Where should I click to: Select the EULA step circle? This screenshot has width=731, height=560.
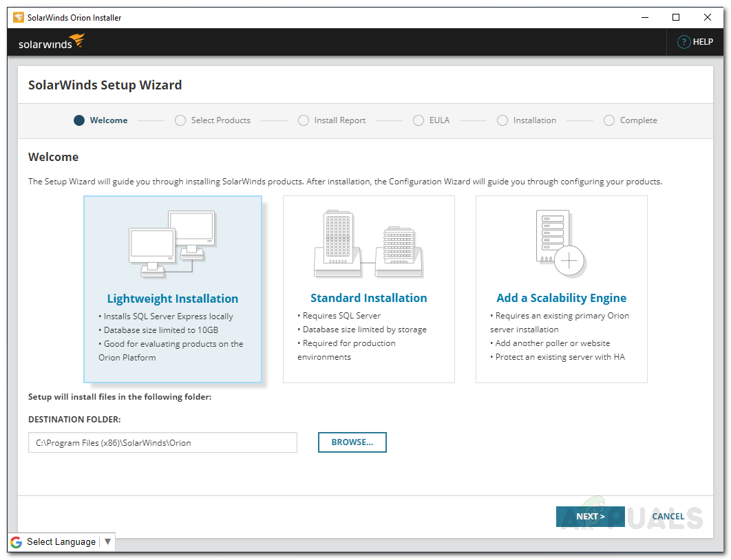click(x=419, y=120)
